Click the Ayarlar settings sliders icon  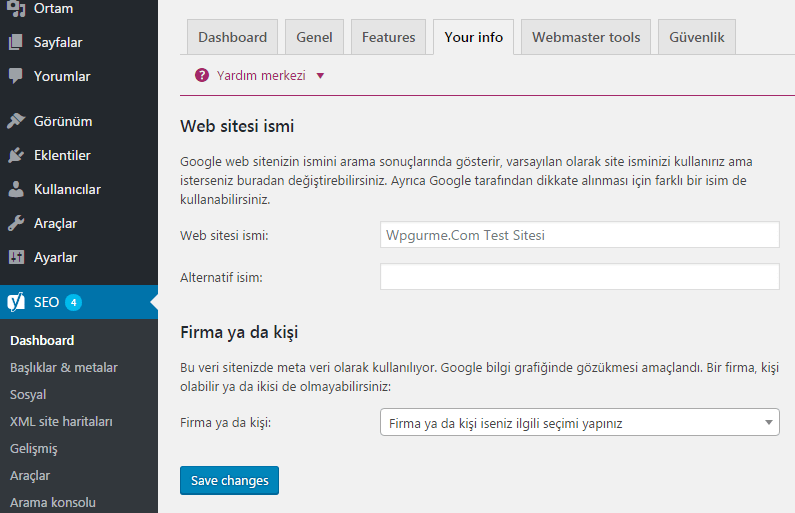[x=16, y=257]
